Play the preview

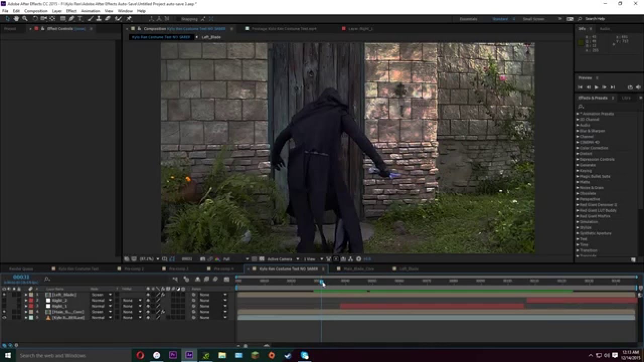click(596, 87)
